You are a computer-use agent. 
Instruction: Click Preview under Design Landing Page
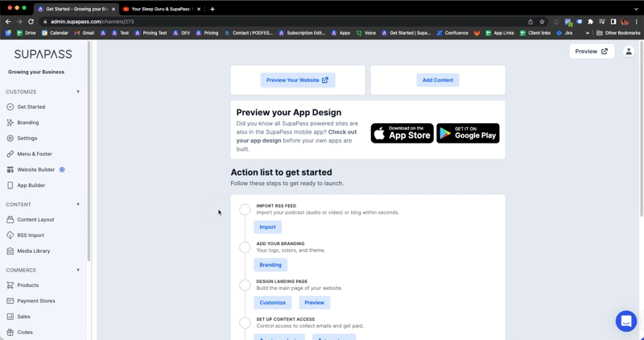click(x=314, y=303)
